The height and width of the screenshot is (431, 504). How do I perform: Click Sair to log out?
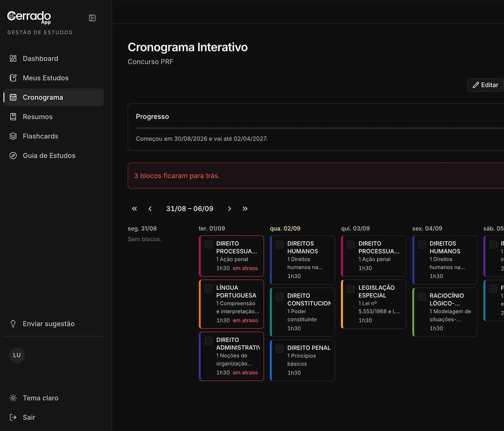click(54, 417)
